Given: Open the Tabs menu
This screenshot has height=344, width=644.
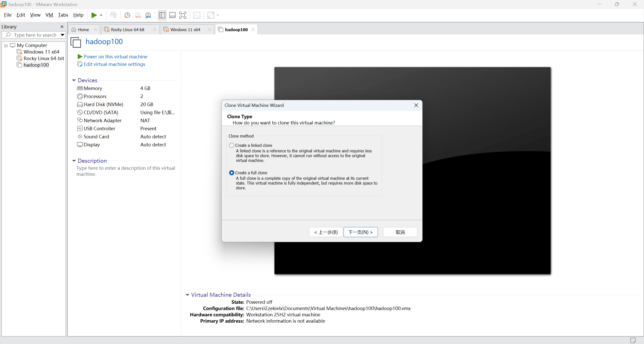Looking at the screenshot, I should click(x=63, y=15).
